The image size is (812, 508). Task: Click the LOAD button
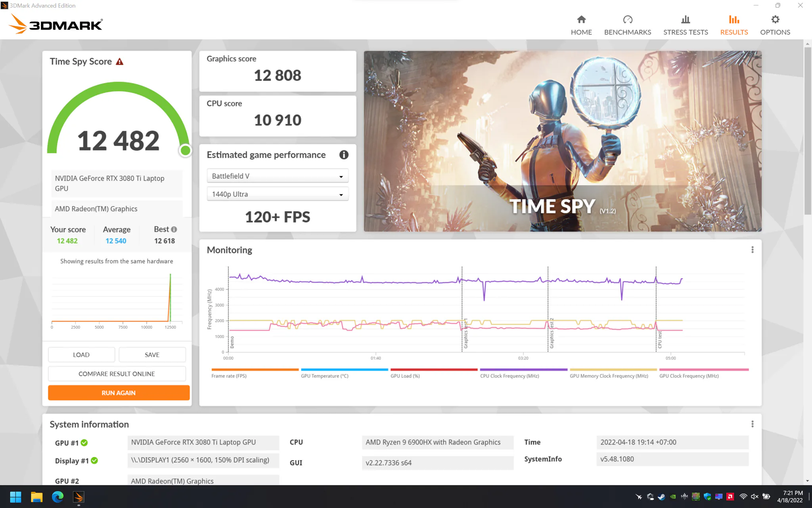(x=81, y=354)
